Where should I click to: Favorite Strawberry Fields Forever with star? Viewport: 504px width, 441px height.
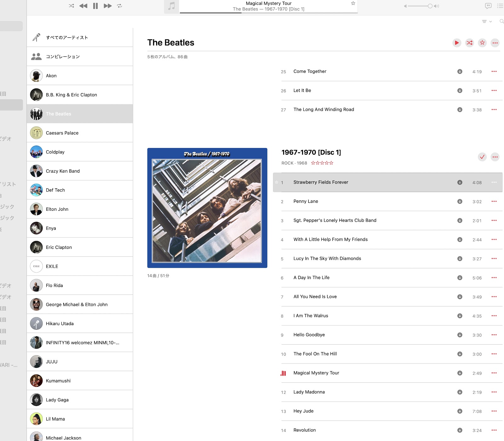(x=277, y=182)
